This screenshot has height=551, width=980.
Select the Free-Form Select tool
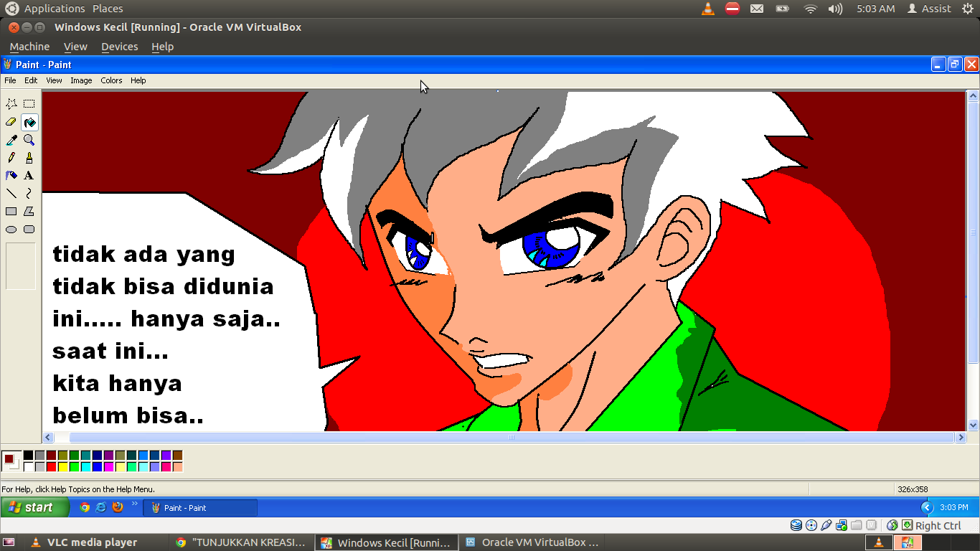point(11,104)
